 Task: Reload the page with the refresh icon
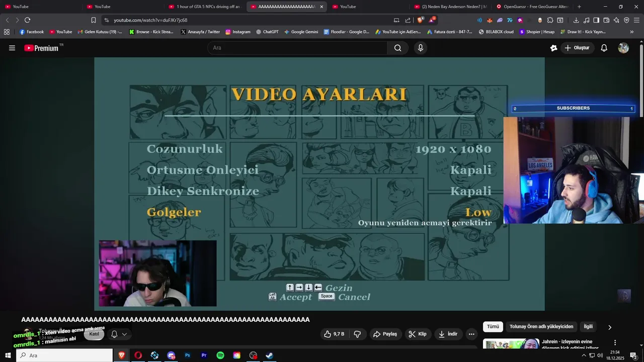(x=27, y=20)
